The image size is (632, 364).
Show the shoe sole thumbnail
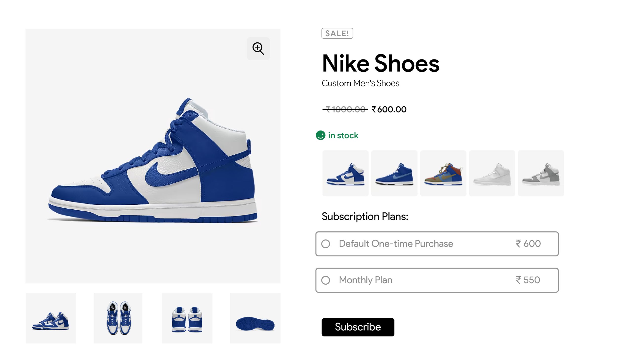click(255, 318)
